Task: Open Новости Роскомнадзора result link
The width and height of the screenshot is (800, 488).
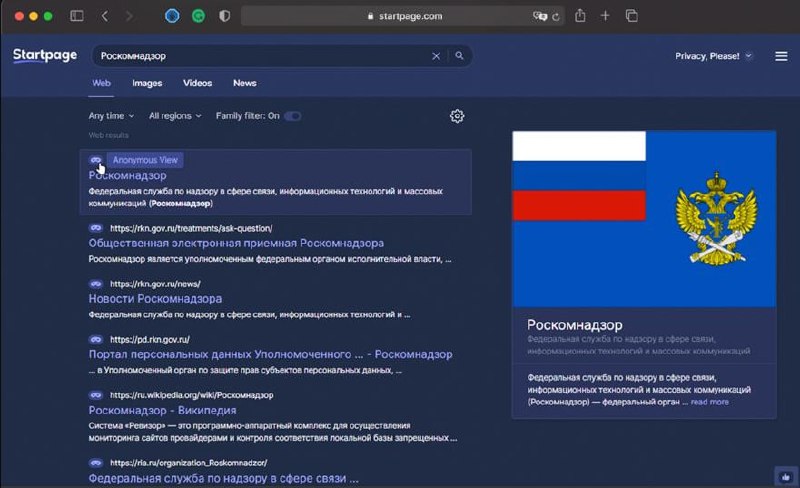Action: tap(155, 299)
